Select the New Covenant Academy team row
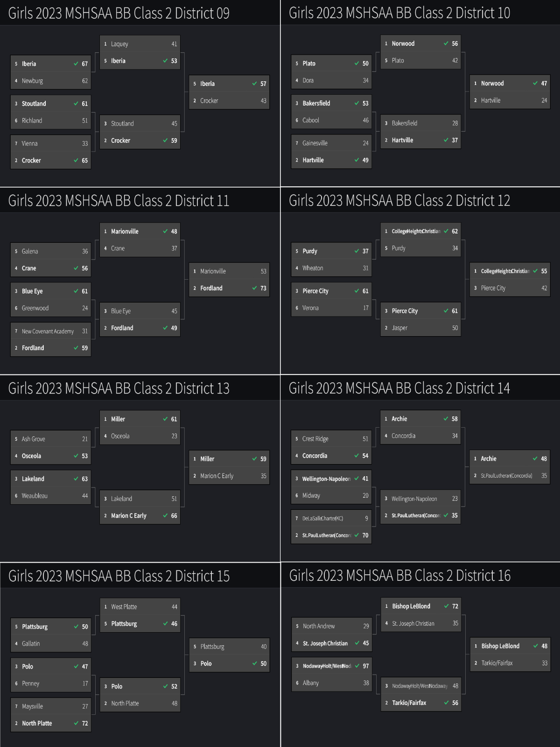This screenshot has height=747, width=560. click(51, 331)
